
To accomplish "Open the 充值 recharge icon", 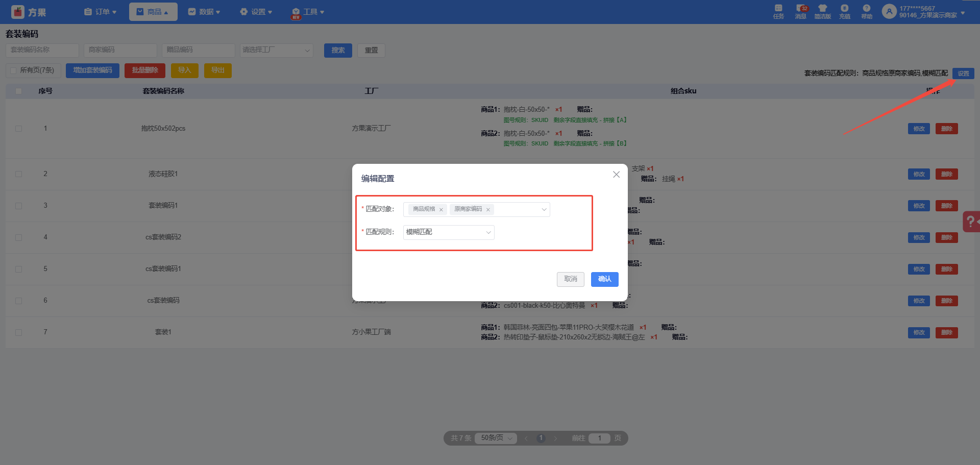I will click(x=845, y=8).
